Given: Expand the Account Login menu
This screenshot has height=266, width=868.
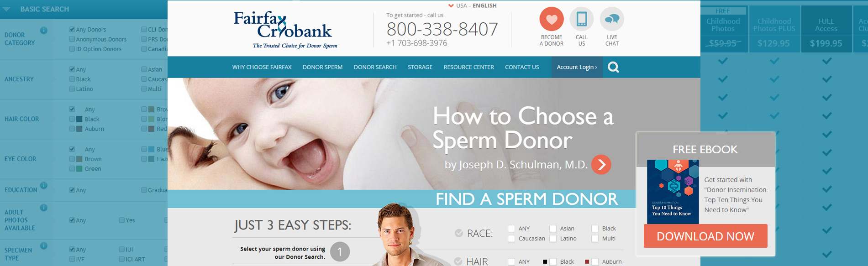Looking at the screenshot, I should pos(577,67).
